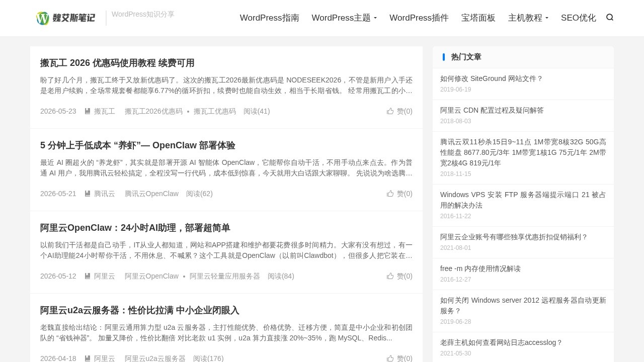Click the 阅读(176) read count

tap(208, 358)
